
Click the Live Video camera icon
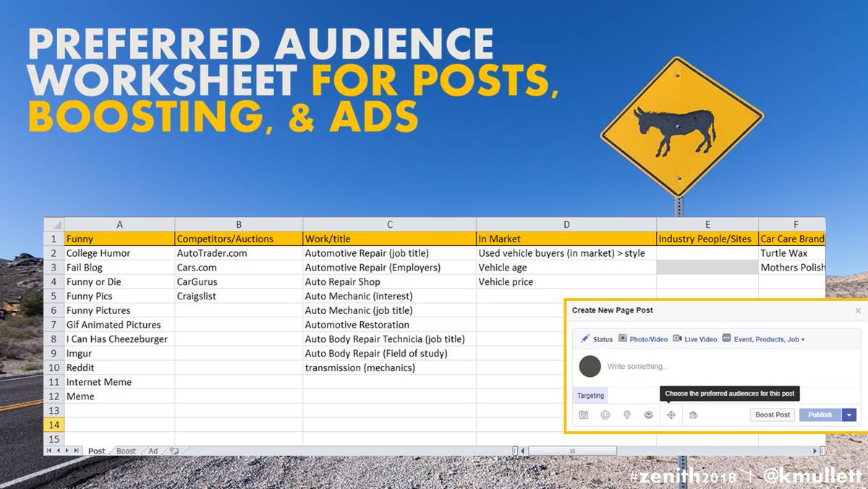pyautogui.click(x=677, y=339)
